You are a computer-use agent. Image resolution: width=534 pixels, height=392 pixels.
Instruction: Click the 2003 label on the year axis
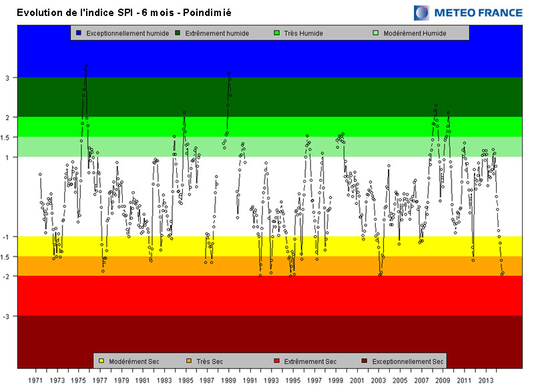pos(378,381)
